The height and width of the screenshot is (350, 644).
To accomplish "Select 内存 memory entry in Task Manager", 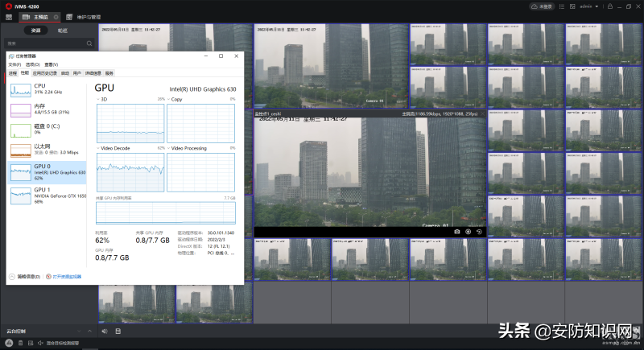I will click(47, 109).
